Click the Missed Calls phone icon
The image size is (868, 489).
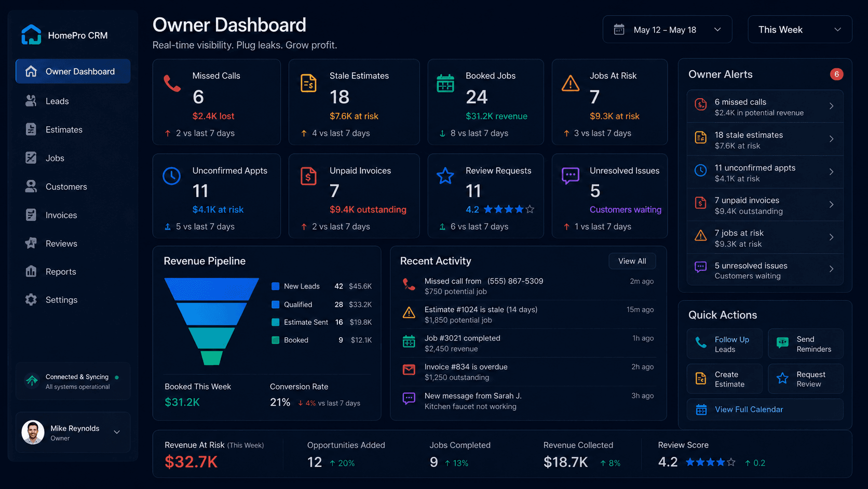tap(172, 83)
